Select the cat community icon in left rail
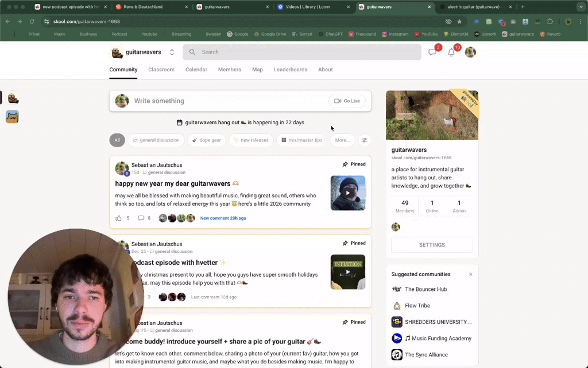The image size is (588, 368). click(x=13, y=117)
